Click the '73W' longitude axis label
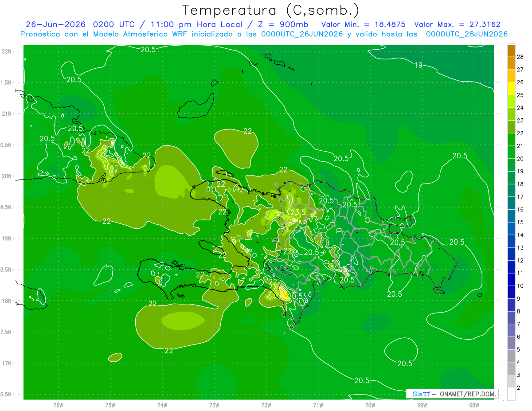This screenshot has width=532, height=411. 214,405
